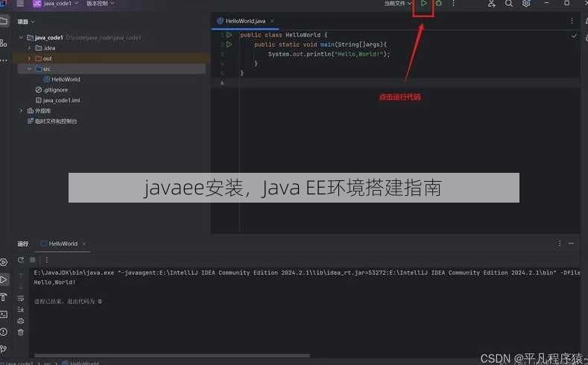Image resolution: width=588 pixels, height=365 pixels.
Task: Select 临时文件和控制台 scratches node
Action: tap(52, 121)
